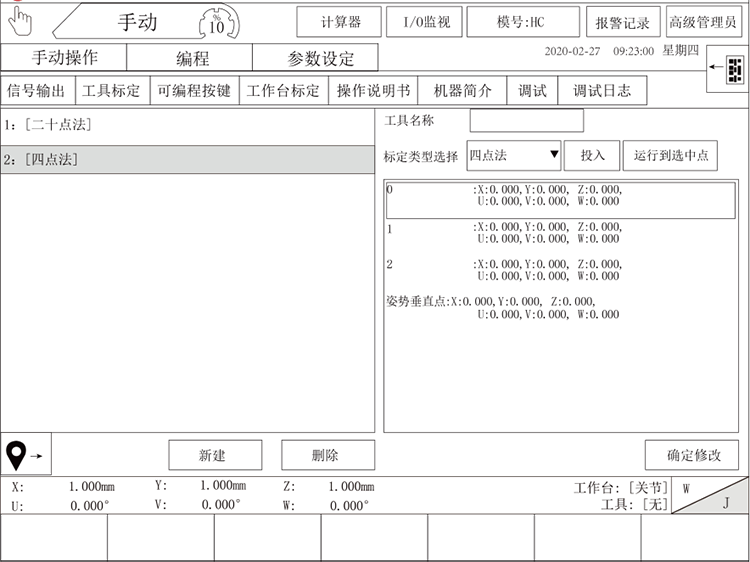This screenshot has height=562, width=750.
Task: Toggle the W/J coordinate switch
Action: point(709,495)
